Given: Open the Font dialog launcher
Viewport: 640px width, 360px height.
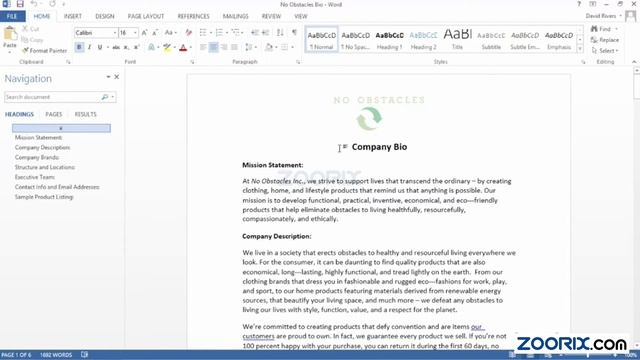Looking at the screenshot, I should pos(192,62).
